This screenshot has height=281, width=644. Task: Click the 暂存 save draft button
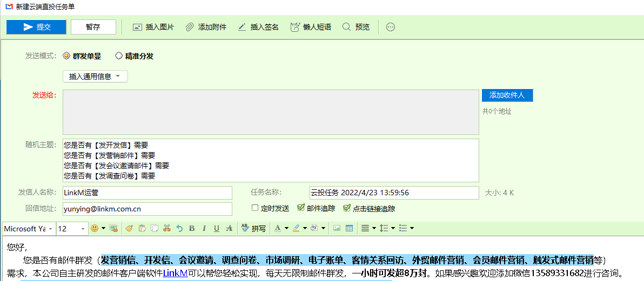point(93,27)
